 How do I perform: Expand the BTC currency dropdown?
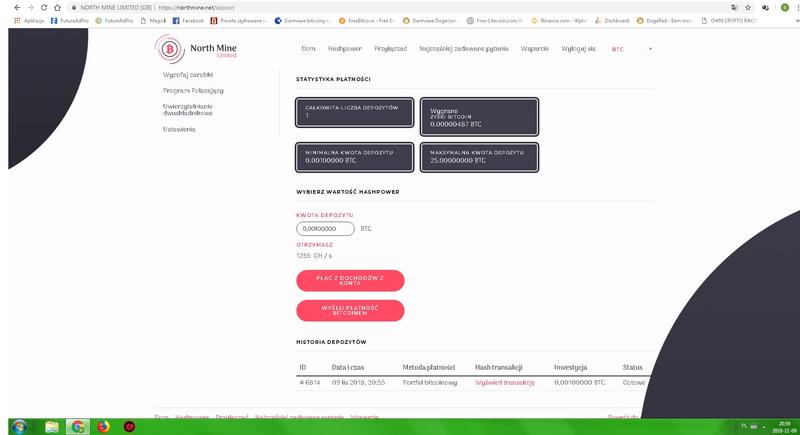(632, 49)
